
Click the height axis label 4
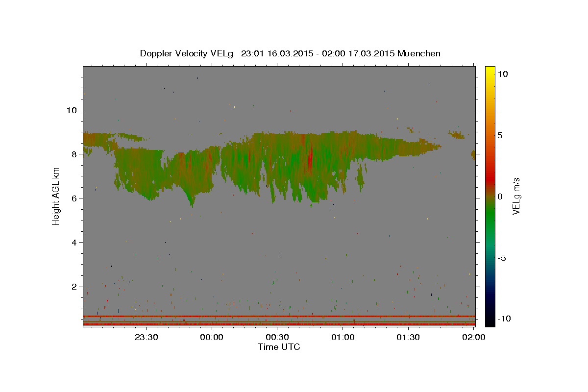(x=74, y=243)
